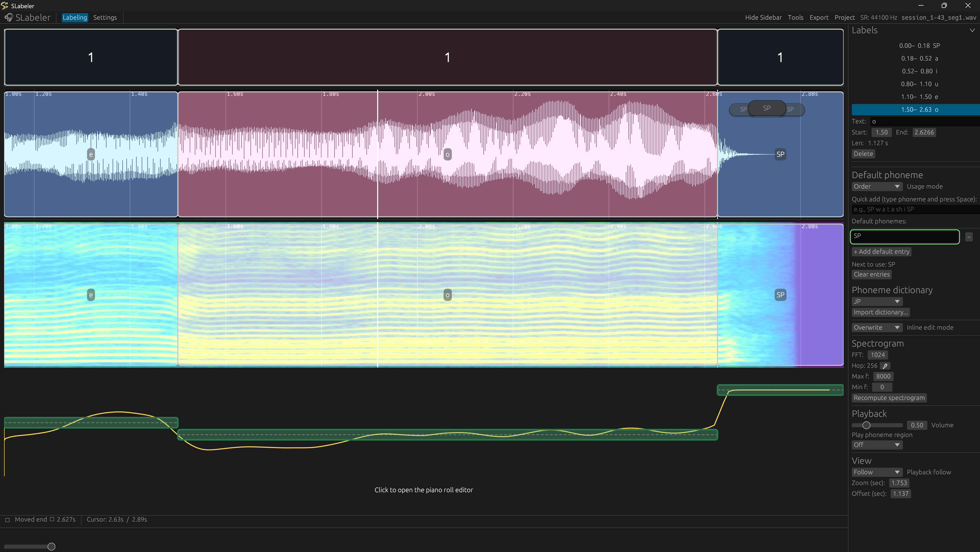Open the Usage mode Order dropdown
The height and width of the screenshot is (552, 980).
point(877,187)
